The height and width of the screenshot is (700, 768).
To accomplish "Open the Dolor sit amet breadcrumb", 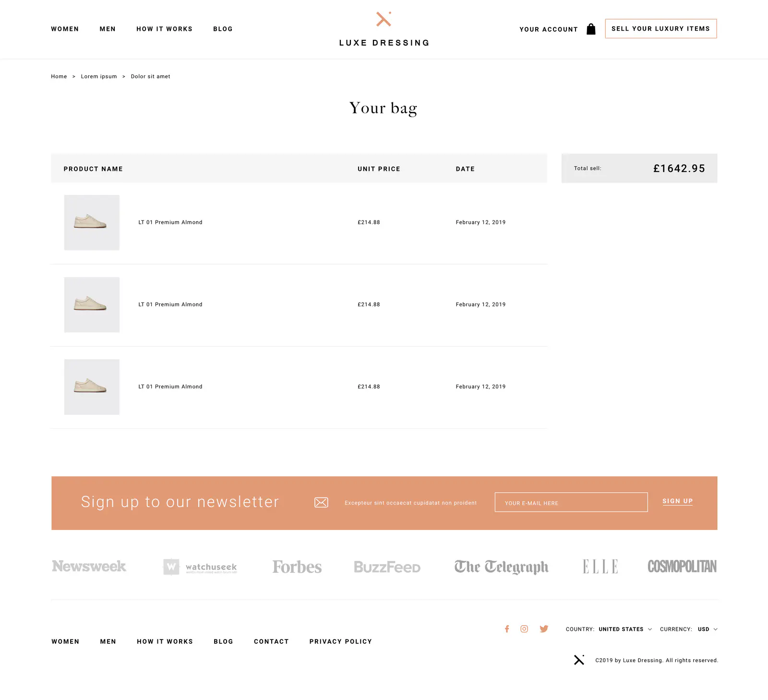I will pos(151,76).
